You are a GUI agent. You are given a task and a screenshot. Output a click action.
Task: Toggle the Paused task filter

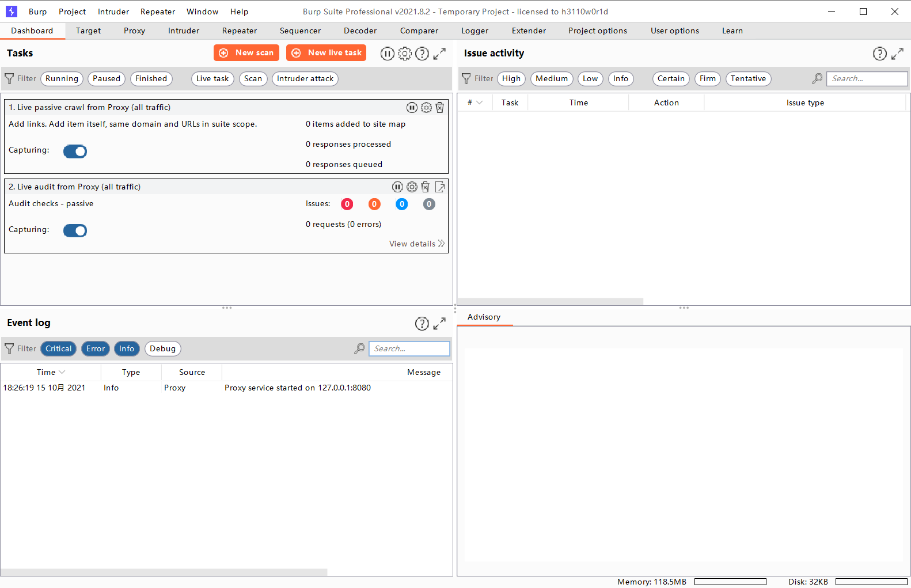click(x=107, y=79)
